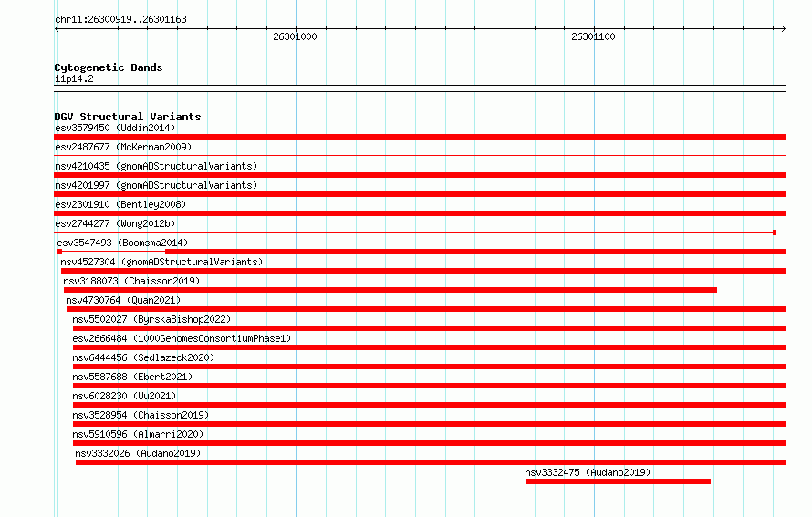The image size is (812, 517).
Task: Click the red bar of nsv3188073
Action: (x=390, y=290)
